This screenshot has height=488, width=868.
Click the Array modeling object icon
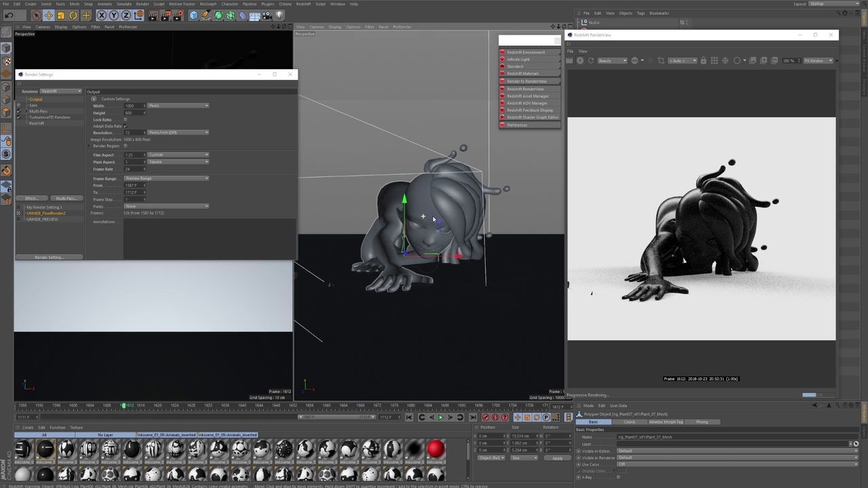[231, 15]
